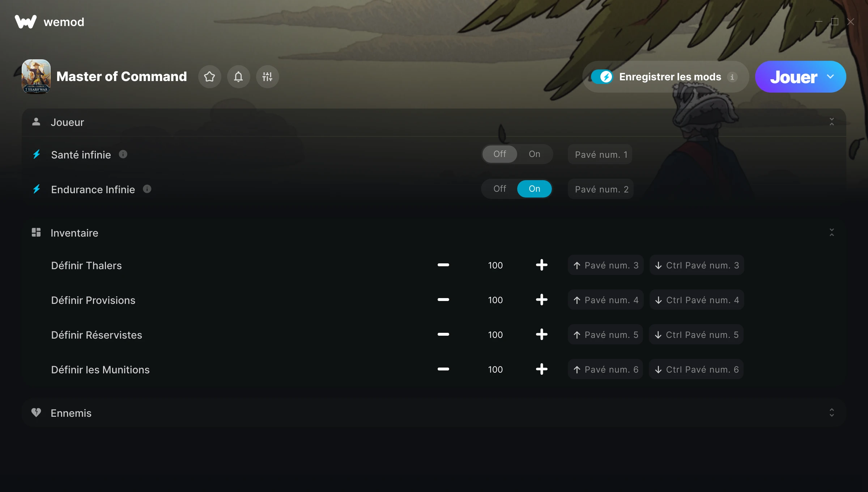Screen dimensions: 868x492
Task: Turn Santé infinie On
Action: click(x=534, y=154)
